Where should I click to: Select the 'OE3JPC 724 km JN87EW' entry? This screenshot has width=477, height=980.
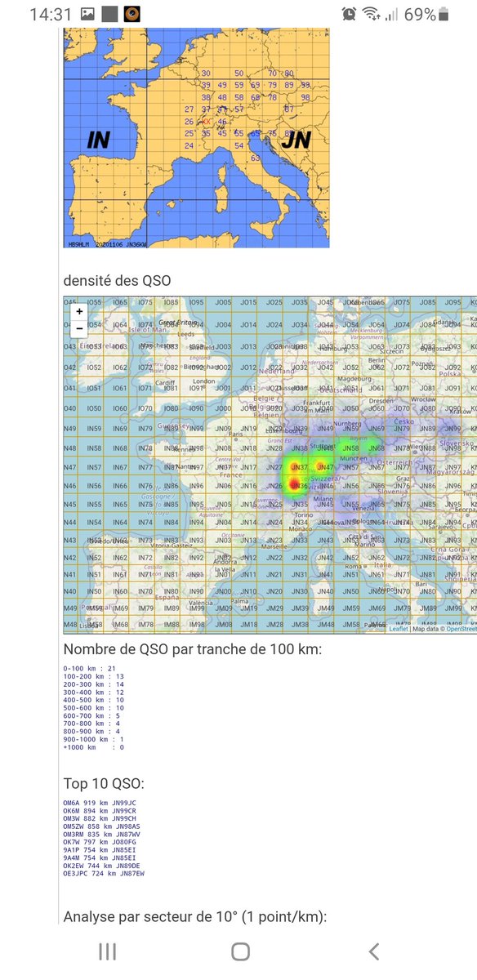point(104,874)
